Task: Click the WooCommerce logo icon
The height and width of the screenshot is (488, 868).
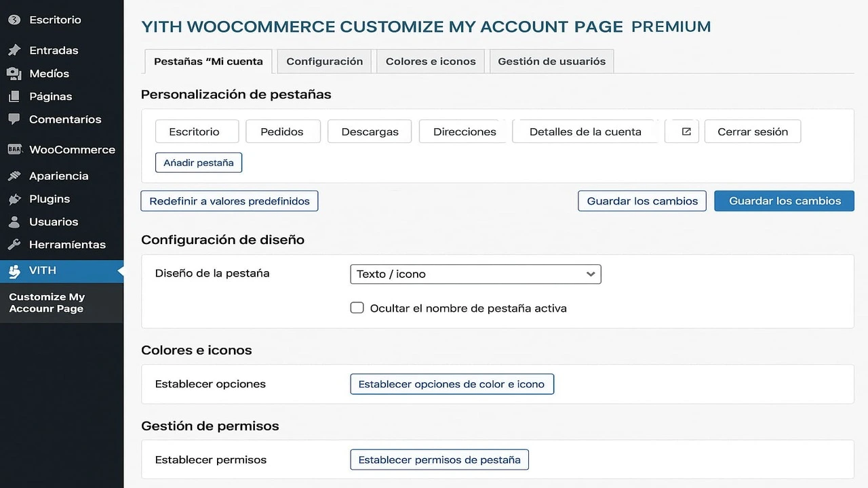Action: point(14,150)
